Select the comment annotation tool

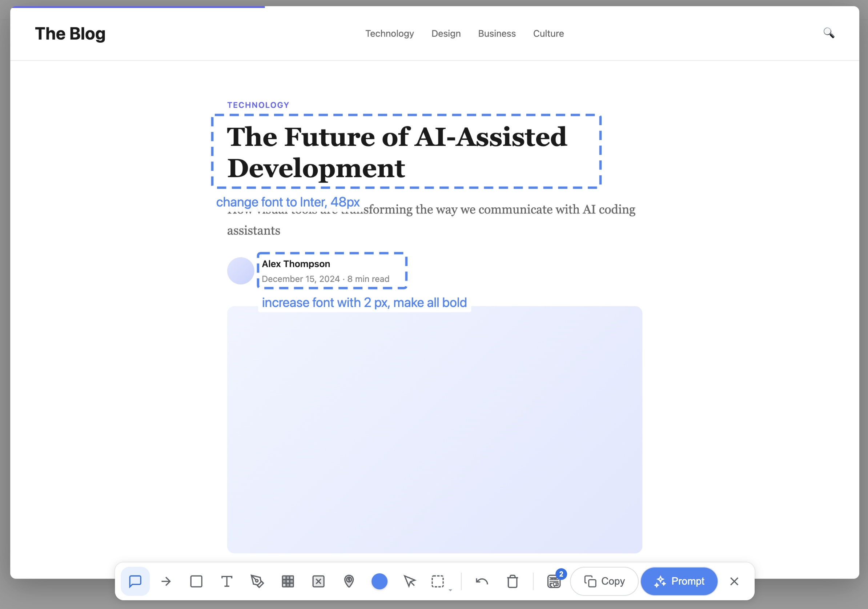point(135,581)
